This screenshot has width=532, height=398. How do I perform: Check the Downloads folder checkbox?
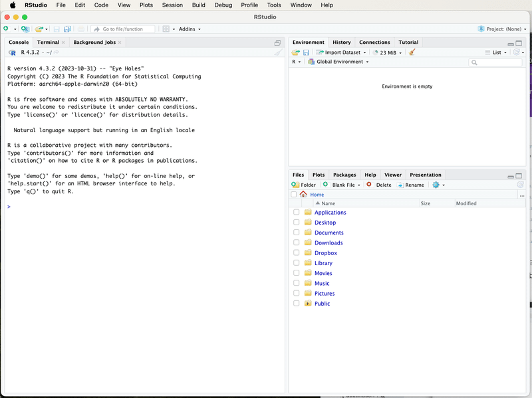pyautogui.click(x=296, y=243)
